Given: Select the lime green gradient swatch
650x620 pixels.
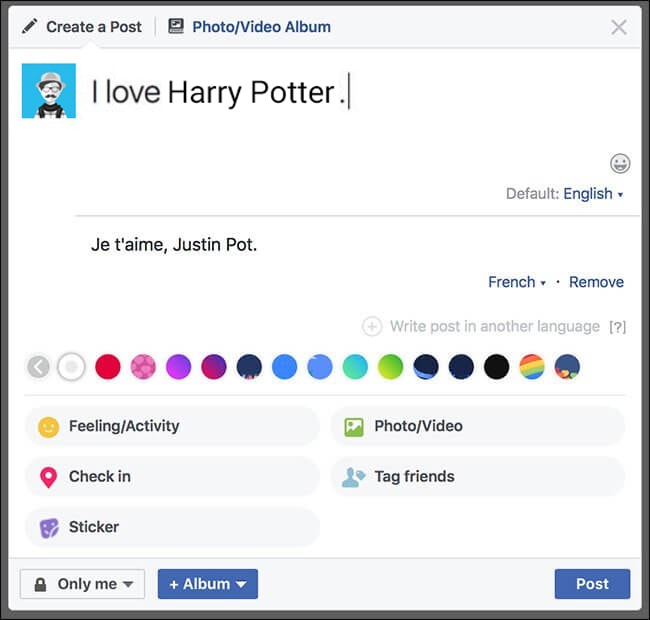Looking at the screenshot, I should tap(390, 367).
